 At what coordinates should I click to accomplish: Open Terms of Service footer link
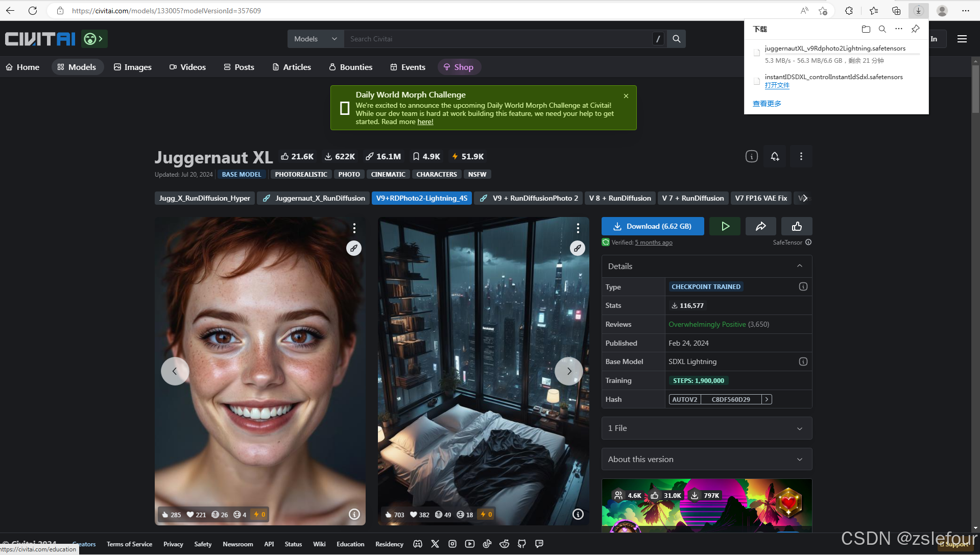coord(129,544)
